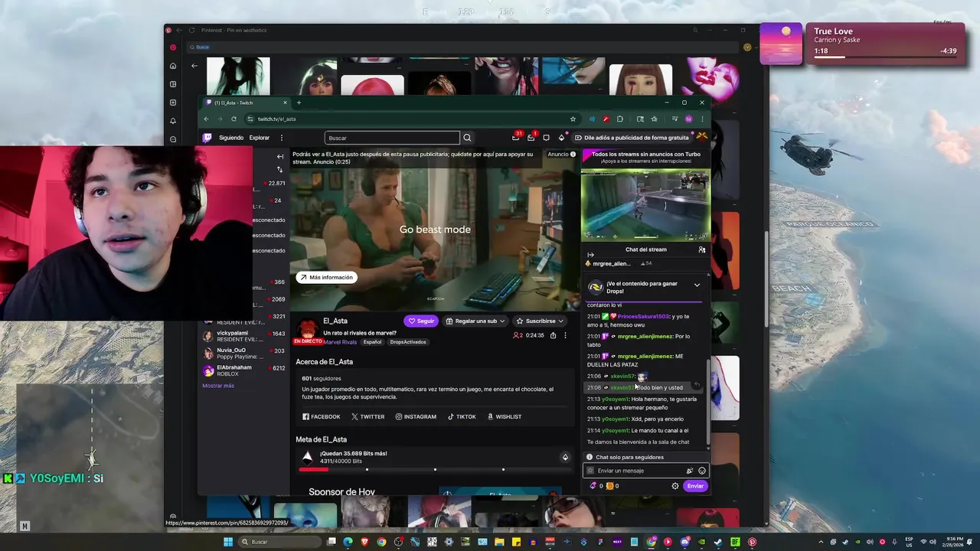Open the Turbo promo stream thumbnail
The height and width of the screenshot is (551, 980).
pos(645,204)
